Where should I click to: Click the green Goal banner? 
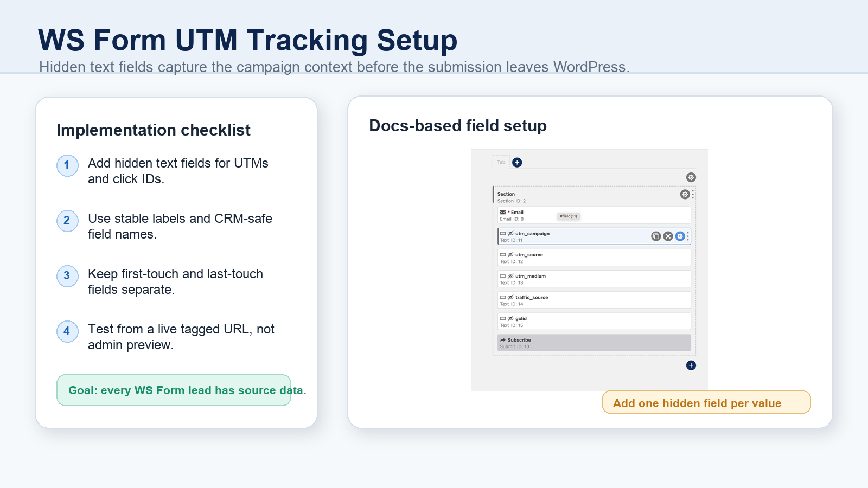pyautogui.click(x=174, y=390)
